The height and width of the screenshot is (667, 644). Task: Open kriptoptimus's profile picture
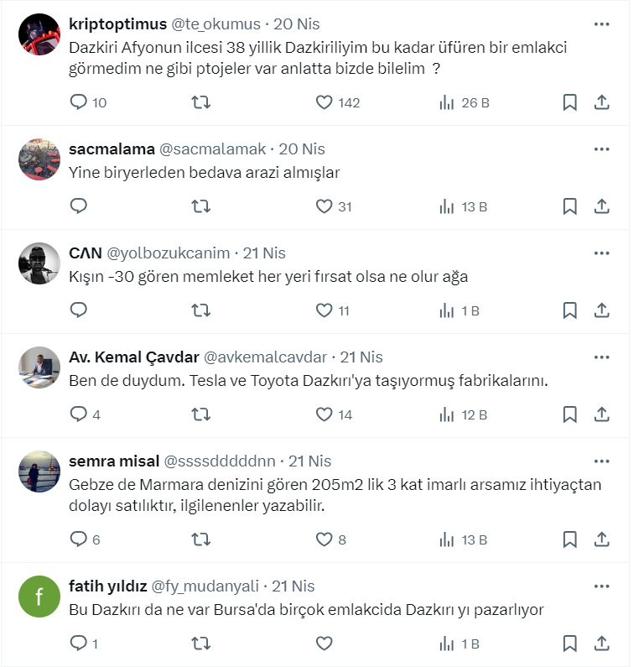tap(39, 35)
